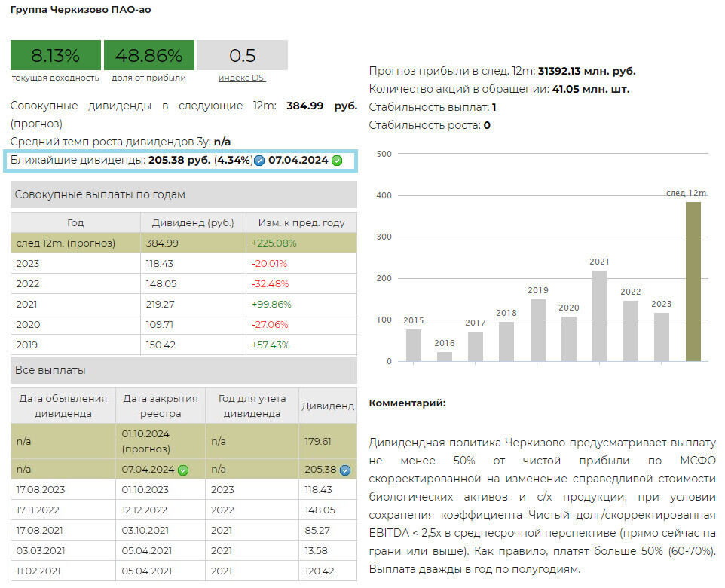Select the Все выплаты section header
The height and width of the screenshot is (588, 725).
183,370
